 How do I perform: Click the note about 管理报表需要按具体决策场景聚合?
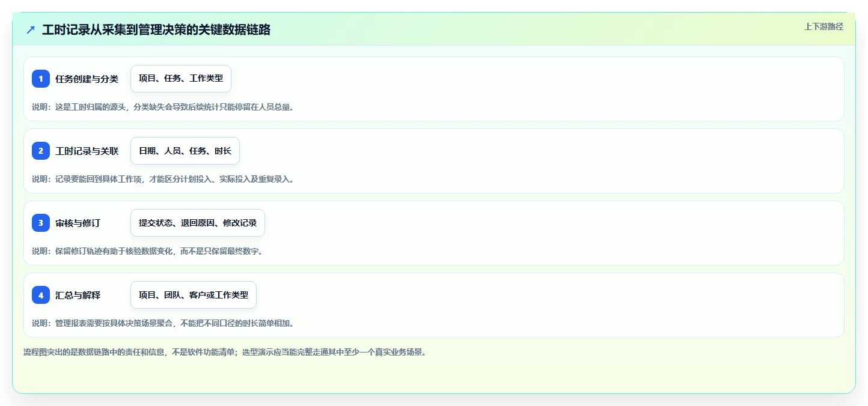pos(163,323)
